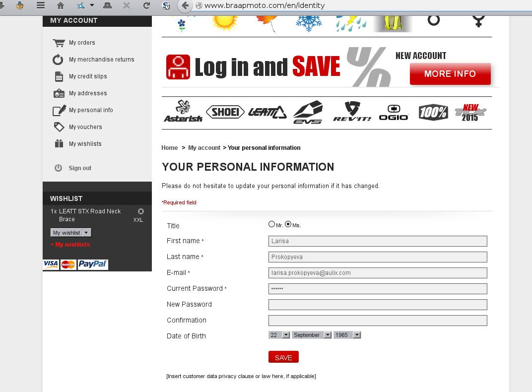Viewport: 532px width, 392px height.
Task: Click the EVS brand logo
Action: pos(308,112)
